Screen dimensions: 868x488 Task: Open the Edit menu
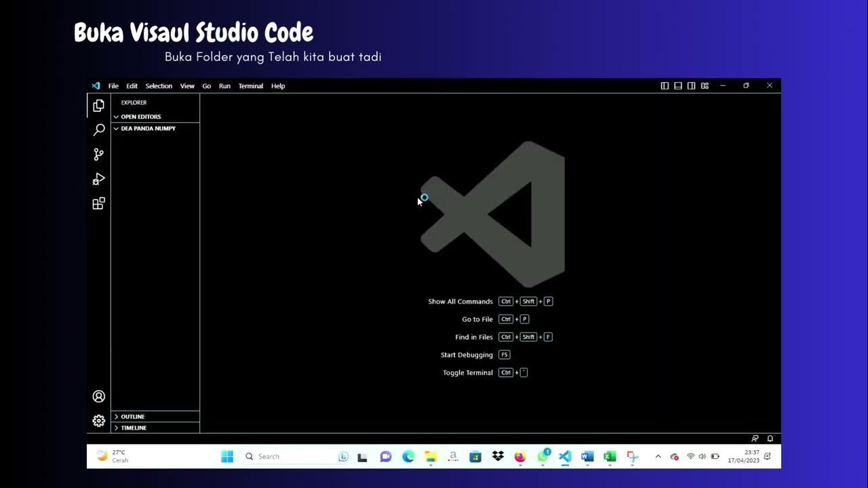coord(132,86)
